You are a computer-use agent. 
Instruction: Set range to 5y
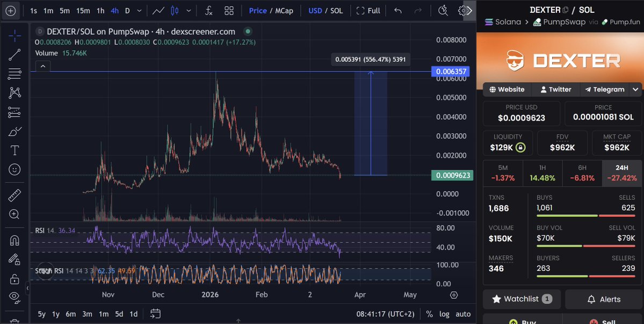[x=41, y=314]
